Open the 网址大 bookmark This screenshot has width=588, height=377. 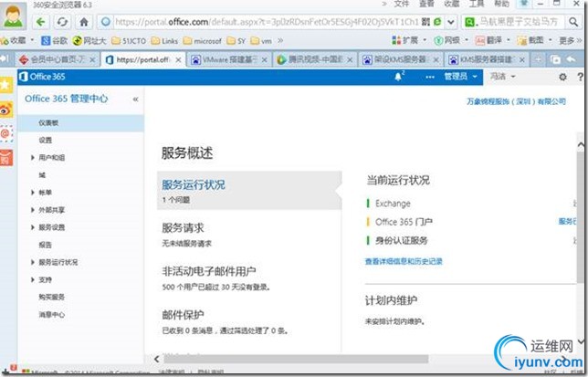[89, 40]
